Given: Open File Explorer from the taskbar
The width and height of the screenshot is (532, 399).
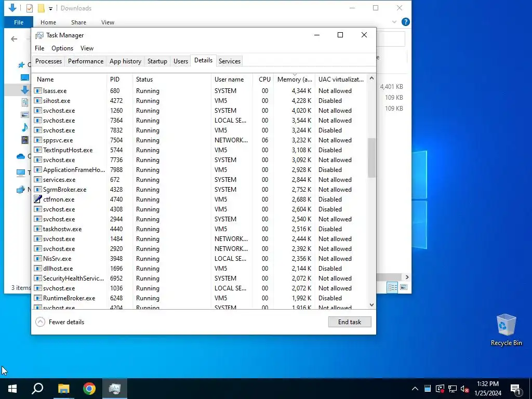Looking at the screenshot, I should tap(63, 389).
